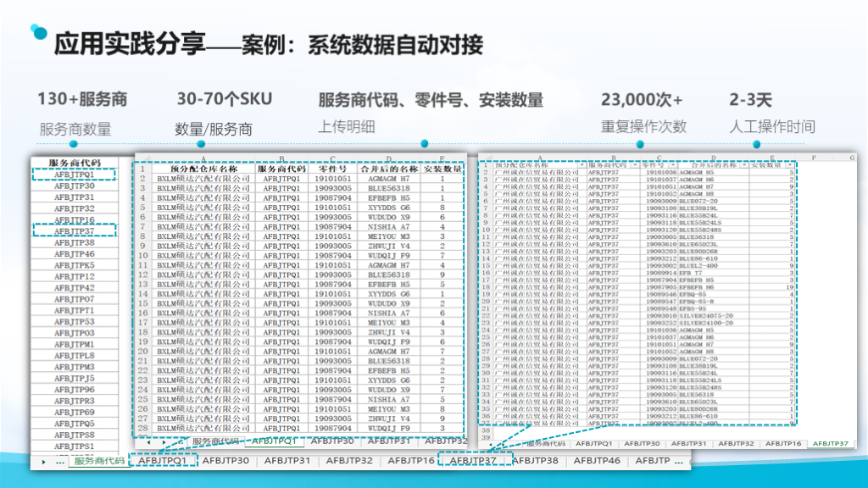This screenshot has height=488, width=868.
Task: Open filter dropdown on 零件号 header, right sheet
Action: click(672, 165)
